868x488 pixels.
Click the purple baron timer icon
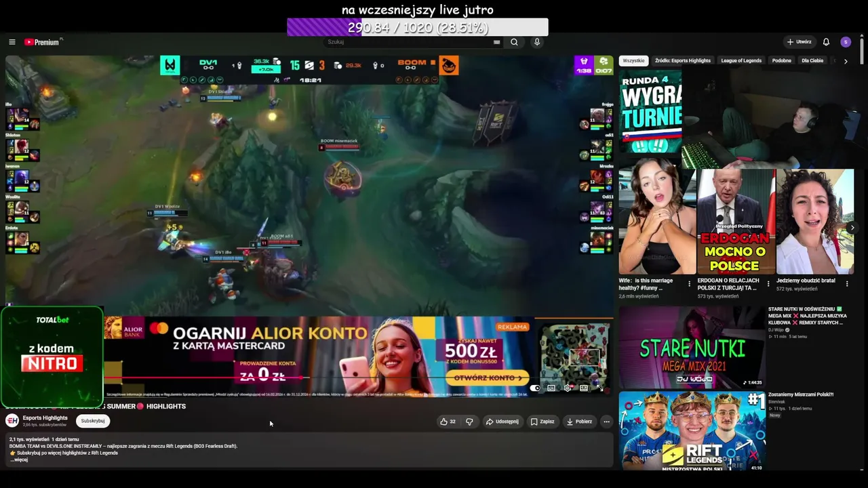coord(584,65)
